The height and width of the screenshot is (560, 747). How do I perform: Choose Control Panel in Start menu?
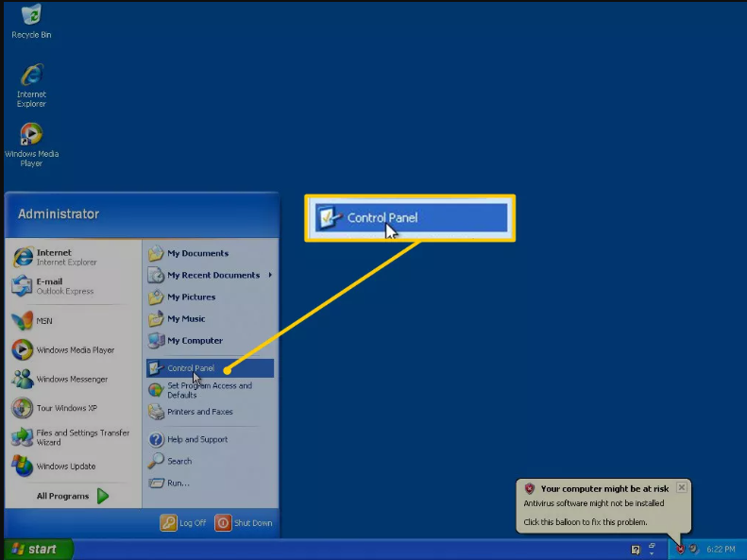[x=210, y=368]
